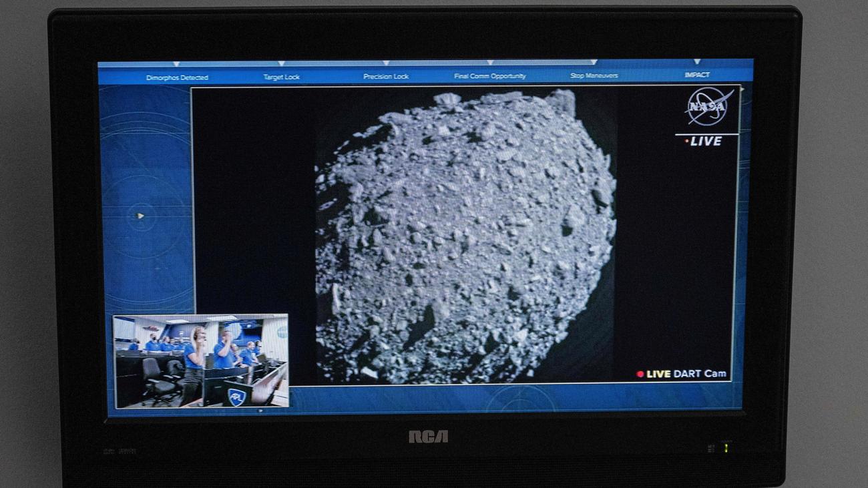Click the small triangle in the left radar graphic
The height and width of the screenshot is (488, 868).
(x=140, y=216)
